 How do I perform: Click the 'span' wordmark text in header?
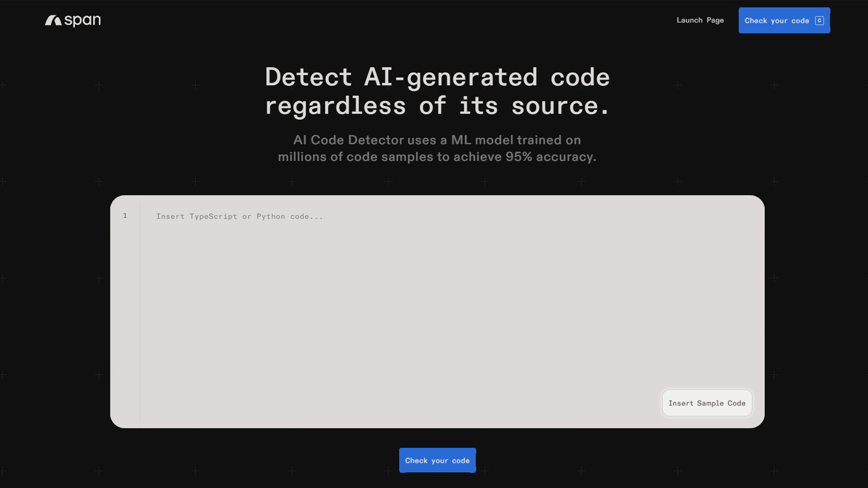[x=82, y=21]
